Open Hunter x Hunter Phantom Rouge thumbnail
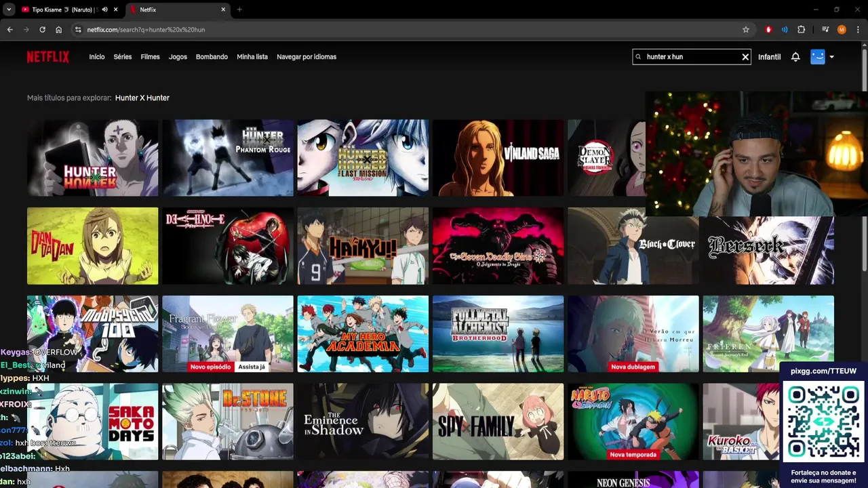The width and height of the screenshot is (868, 488). [228, 158]
